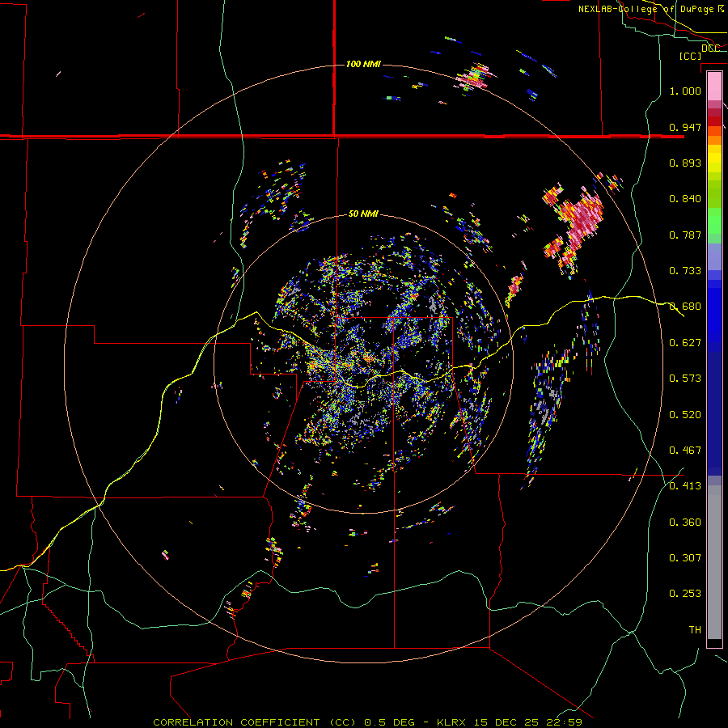Click the 0.520 scale value

point(685,415)
